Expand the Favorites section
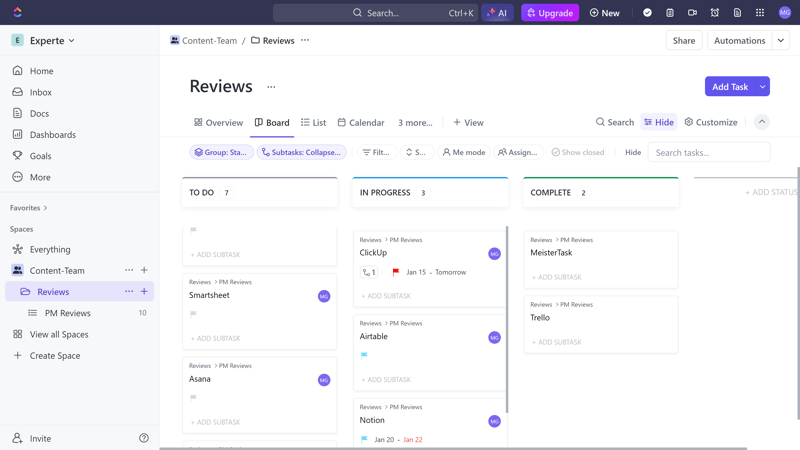800x450 pixels. (x=29, y=208)
